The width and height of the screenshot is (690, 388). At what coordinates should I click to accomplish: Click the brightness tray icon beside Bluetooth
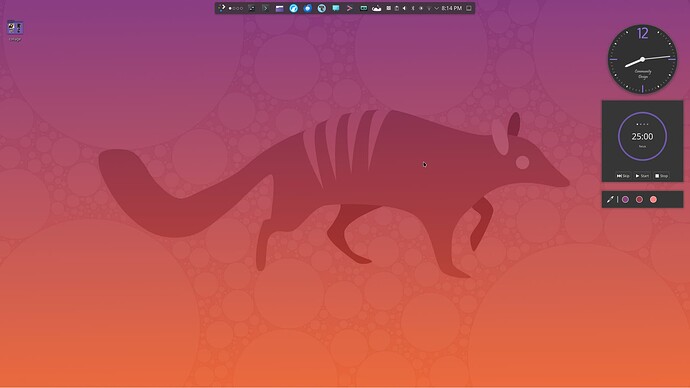(421, 8)
